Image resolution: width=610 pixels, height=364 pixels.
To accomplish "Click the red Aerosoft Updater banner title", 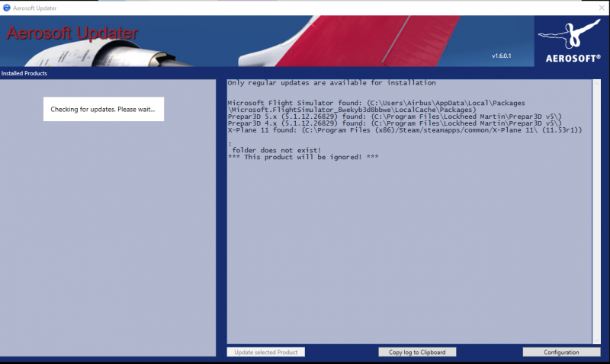I will click(x=72, y=33).
